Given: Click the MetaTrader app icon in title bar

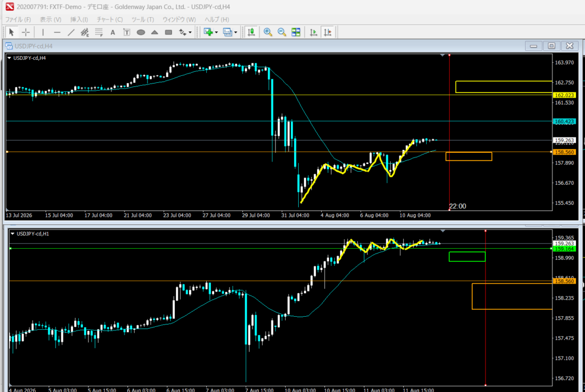Looking at the screenshot, I should (9, 7).
